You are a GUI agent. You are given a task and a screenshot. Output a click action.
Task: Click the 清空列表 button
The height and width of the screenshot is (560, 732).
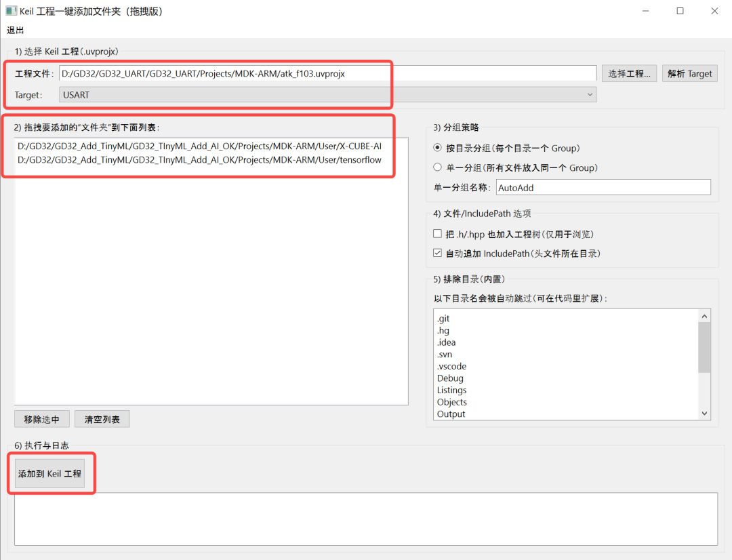(x=102, y=419)
